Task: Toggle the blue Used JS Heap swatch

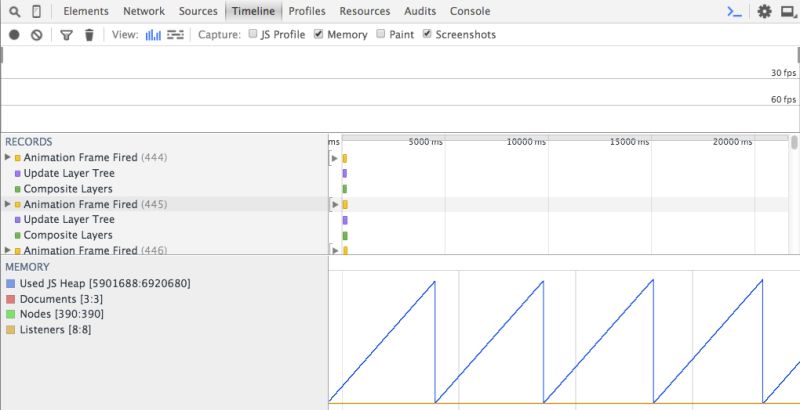Action: (11, 284)
